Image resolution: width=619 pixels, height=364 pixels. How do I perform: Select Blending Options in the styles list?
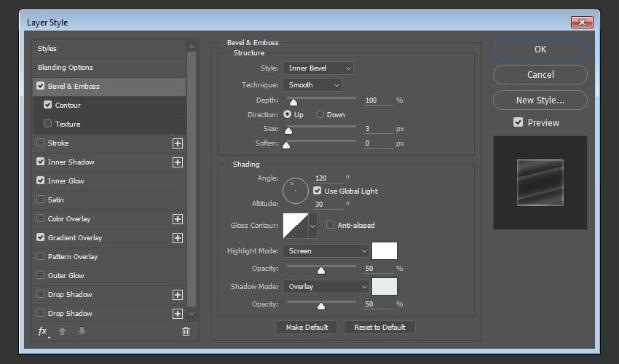pos(66,68)
